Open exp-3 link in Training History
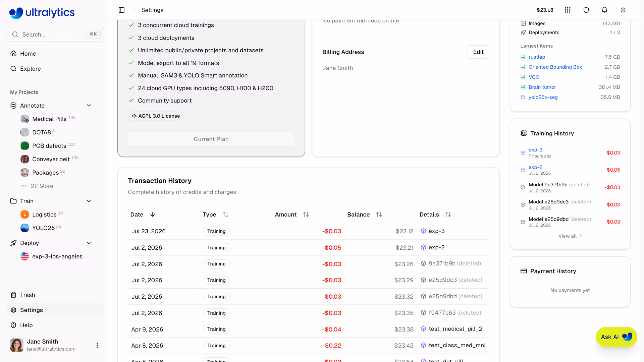The height and width of the screenshot is (362, 644). (535, 150)
